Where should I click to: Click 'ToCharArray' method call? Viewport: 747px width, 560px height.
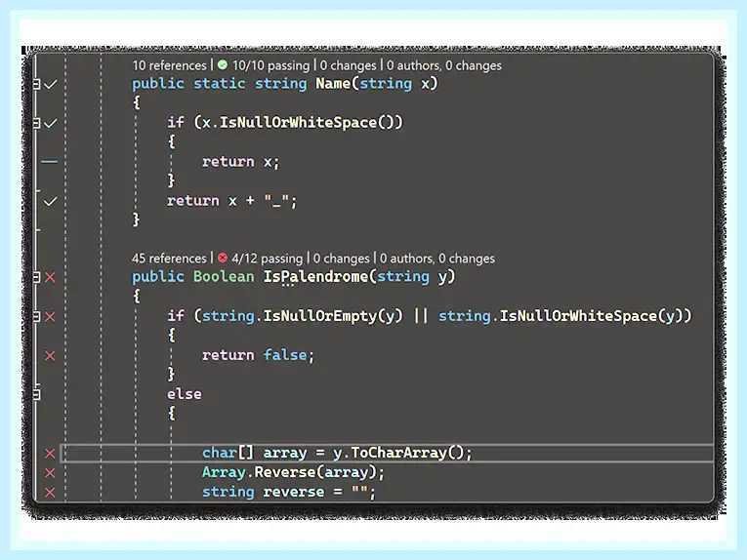click(x=398, y=453)
